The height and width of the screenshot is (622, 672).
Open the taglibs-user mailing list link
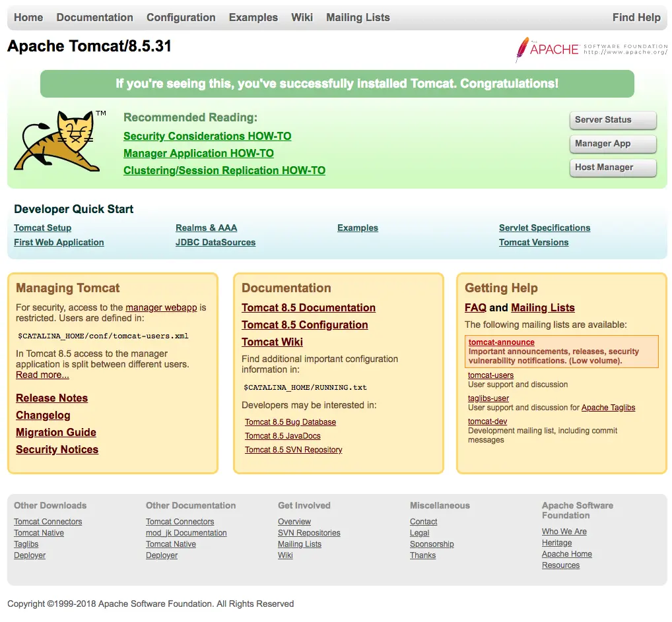[x=488, y=398]
